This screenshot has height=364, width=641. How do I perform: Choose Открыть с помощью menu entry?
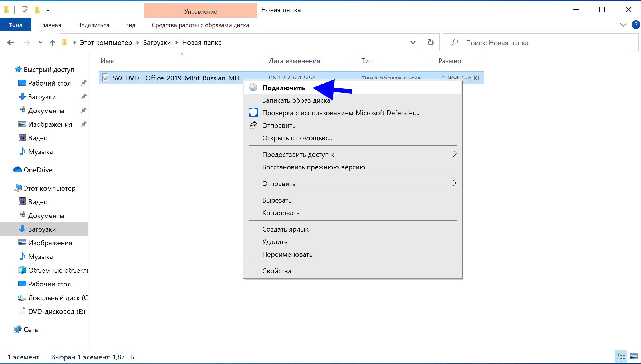pyautogui.click(x=352, y=138)
